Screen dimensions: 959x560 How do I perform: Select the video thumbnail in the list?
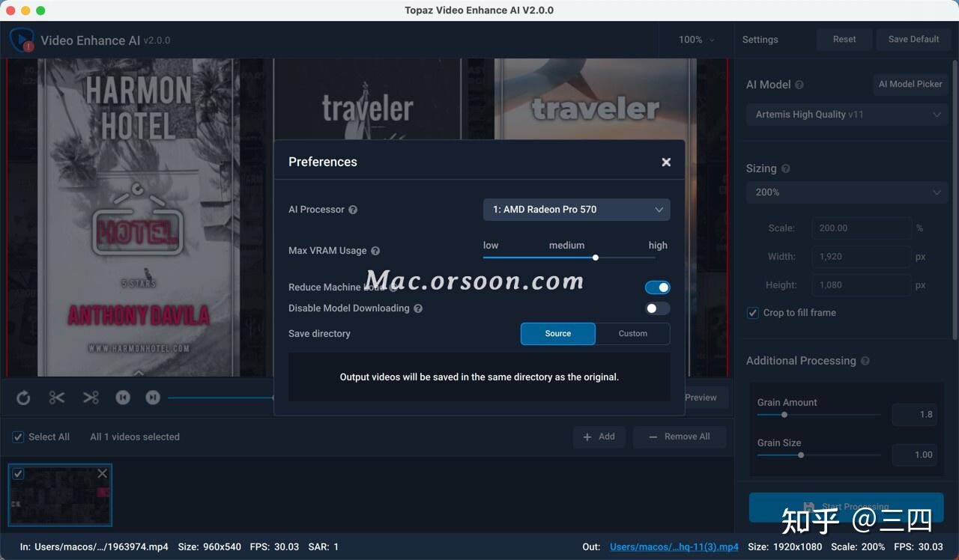(60, 496)
